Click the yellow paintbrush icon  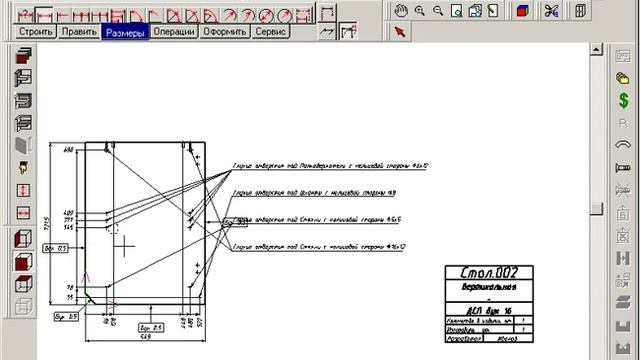(x=23, y=167)
